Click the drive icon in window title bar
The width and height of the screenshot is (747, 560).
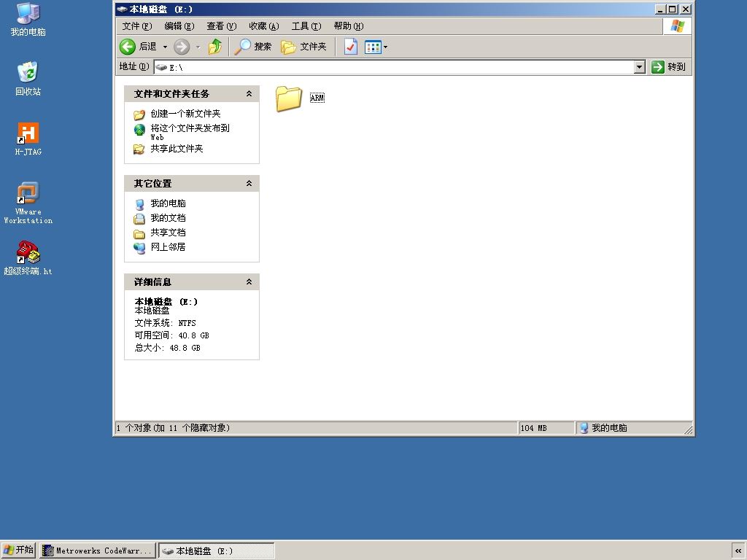[x=122, y=9]
